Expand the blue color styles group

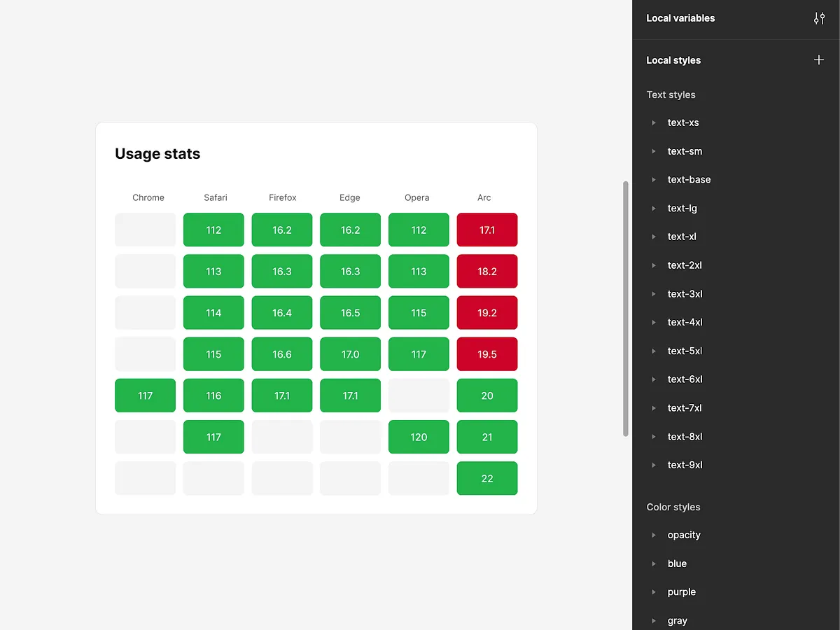click(x=652, y=563)
